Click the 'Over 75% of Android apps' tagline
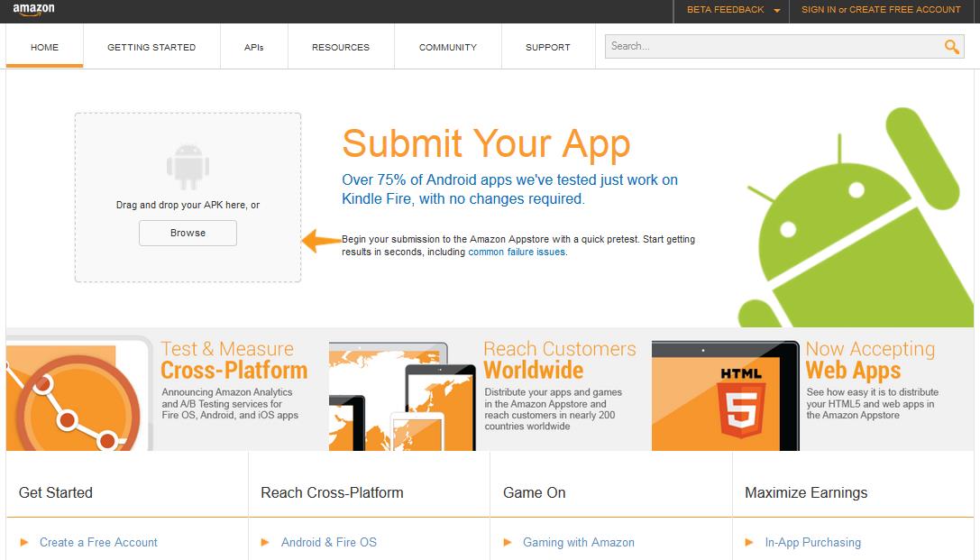The height and width of the screenshot is (560, 980). point(510,189)
